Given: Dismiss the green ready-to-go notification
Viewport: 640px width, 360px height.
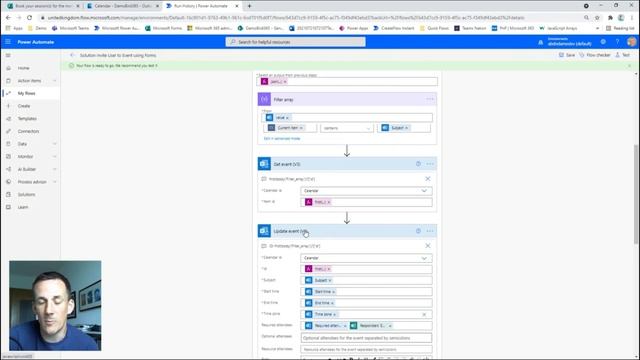Looking at the screenshot, I should (x=629, y=66).
